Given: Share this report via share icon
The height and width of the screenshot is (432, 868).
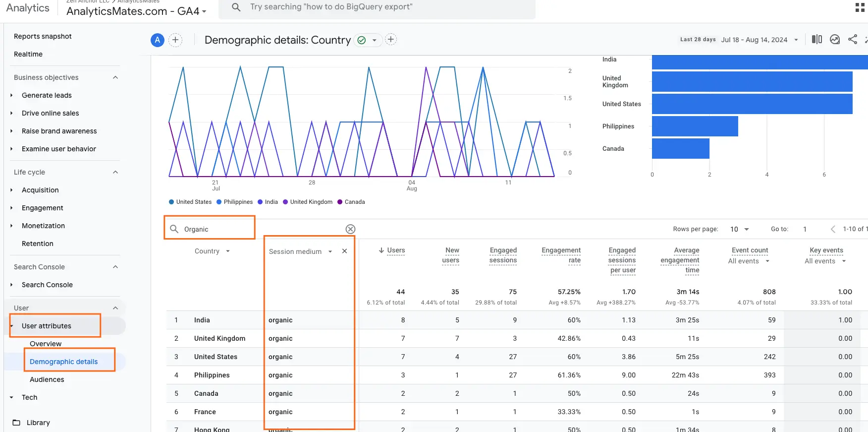Looking at the screenshot, I should 853,39.
